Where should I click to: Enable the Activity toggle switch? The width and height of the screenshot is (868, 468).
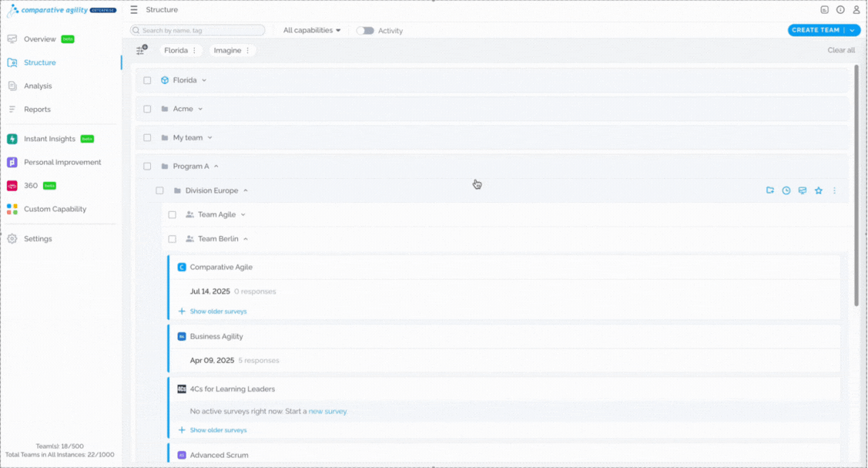pyautogui.click(x=365, y=31)
